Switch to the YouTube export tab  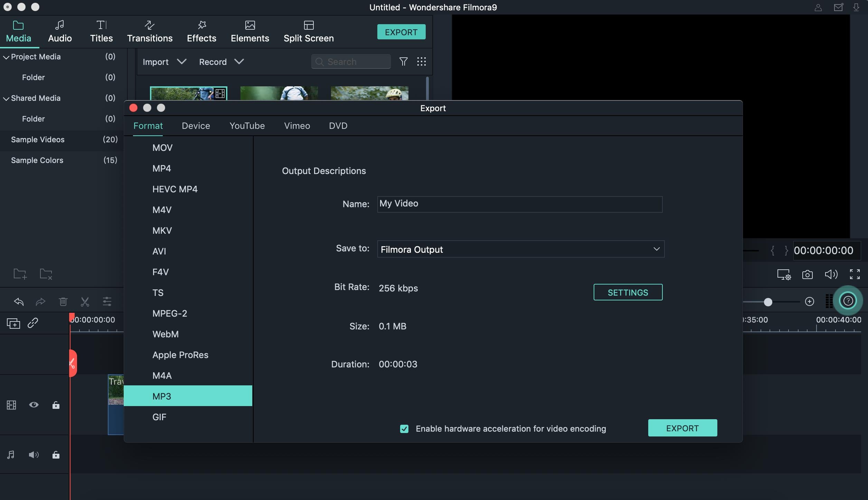[x=247, y=126]
